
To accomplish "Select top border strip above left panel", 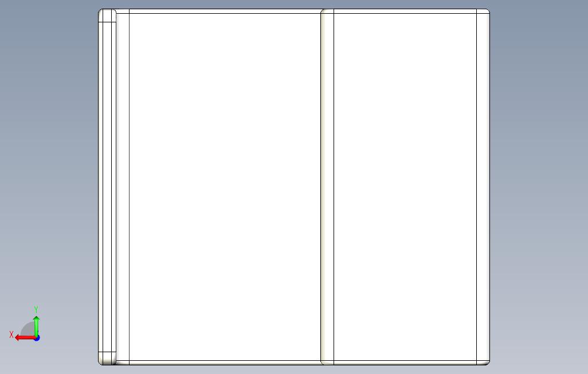I will tap(225, 11).
